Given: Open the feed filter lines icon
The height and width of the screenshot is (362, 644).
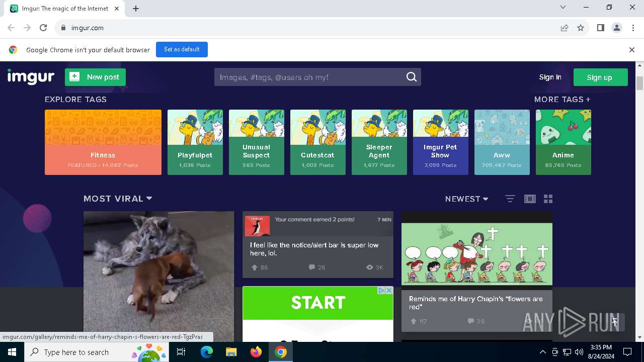Looking at the screenshot, I should pos(510,199).
